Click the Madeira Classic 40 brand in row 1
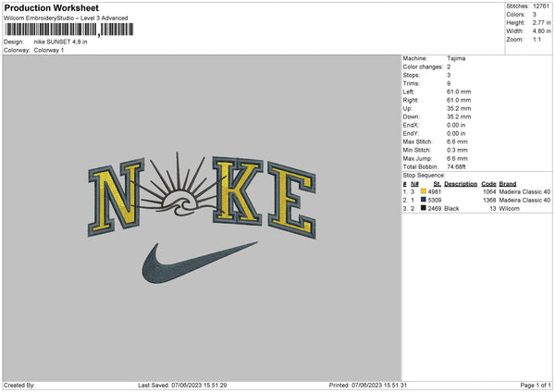The image size is (555, 392). 524,191
